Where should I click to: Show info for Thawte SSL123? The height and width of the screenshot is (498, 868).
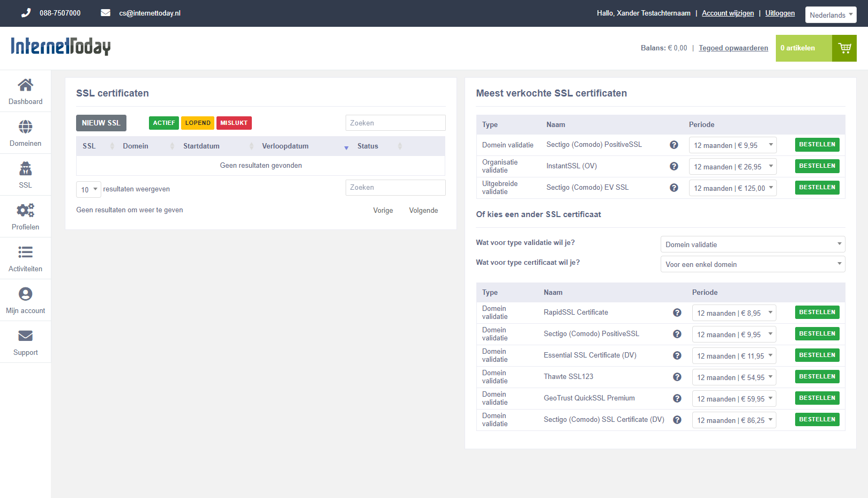point(677,377)
